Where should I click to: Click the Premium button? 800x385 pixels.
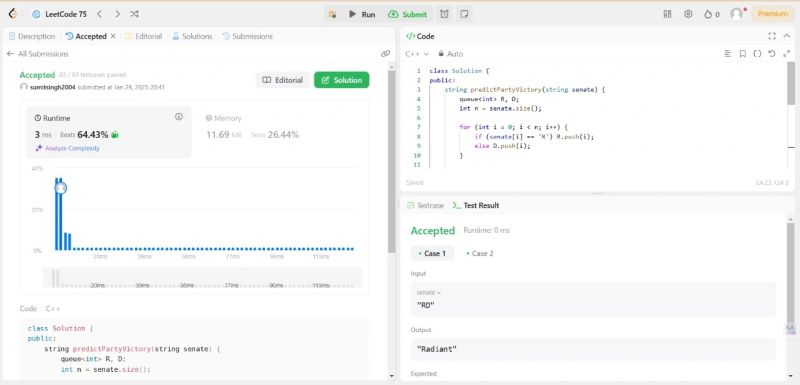(772, 14)
